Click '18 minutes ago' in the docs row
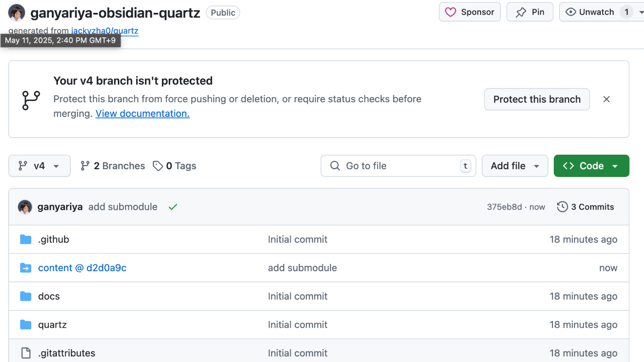Image resolution: width=644 pixels, height=362 pixels. [583, 296]
